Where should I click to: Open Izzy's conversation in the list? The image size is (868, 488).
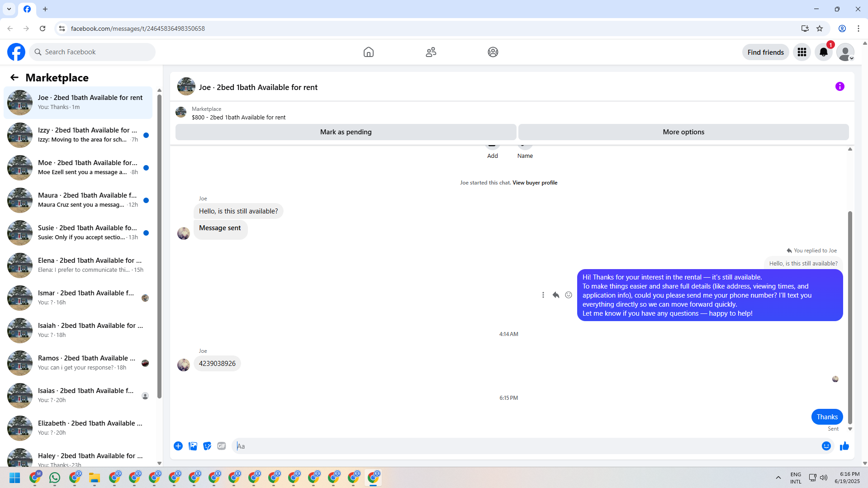78,135
